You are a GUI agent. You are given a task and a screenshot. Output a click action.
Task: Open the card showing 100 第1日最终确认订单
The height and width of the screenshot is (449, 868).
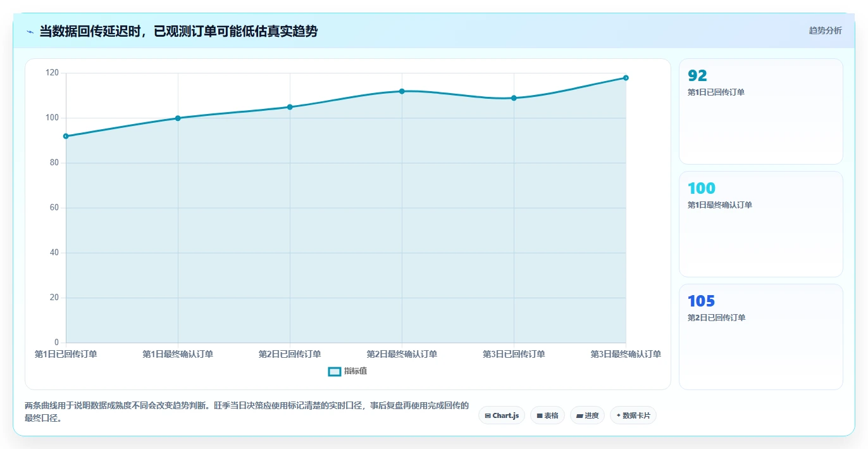pyautogui.click(x=760, y=224)
